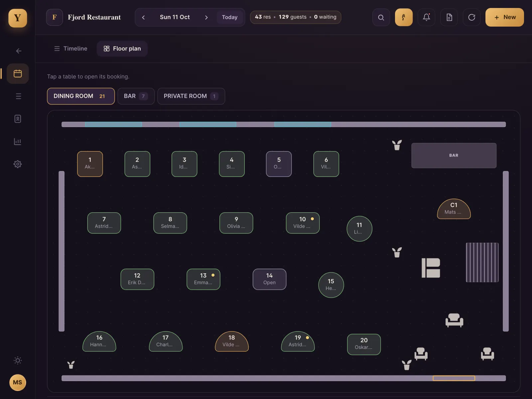
Task: Open table 10 Vilde booking
Action: pos(303,223)
